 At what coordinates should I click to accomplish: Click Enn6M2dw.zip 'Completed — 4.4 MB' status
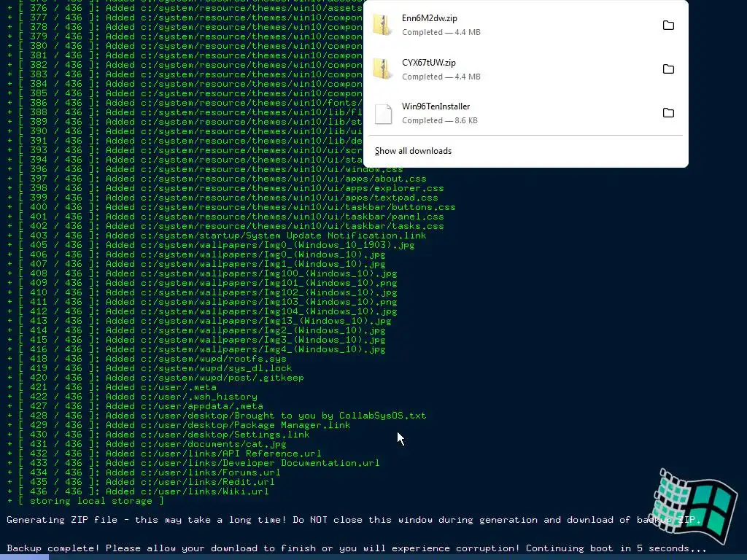pyautogui.click(x=441, y=32)
